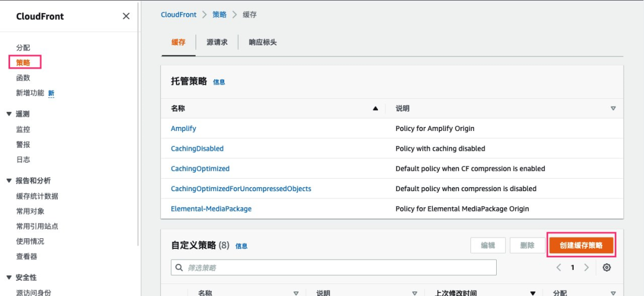Click the 创建缓存策略 button
This screenshot has height=296, width=644.
(x=581, y=245)
